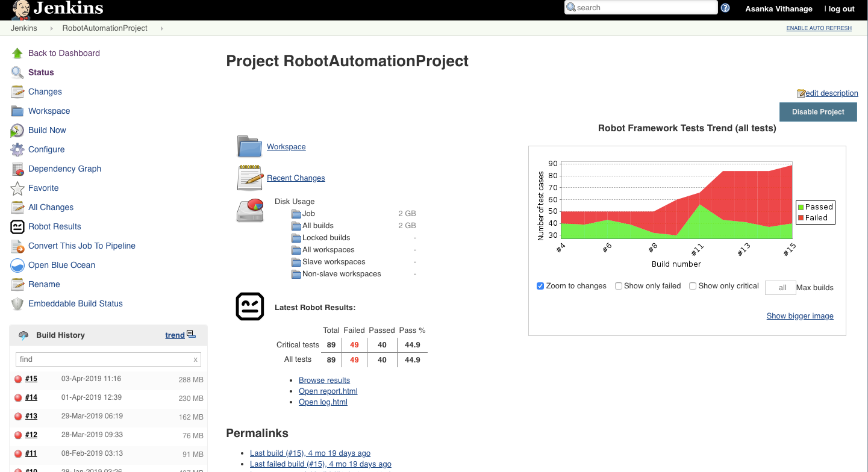Viewport: 868px width, 472px height.
Task: Click the Asanka Vithanage user link
Action: [x=779, y=8]
